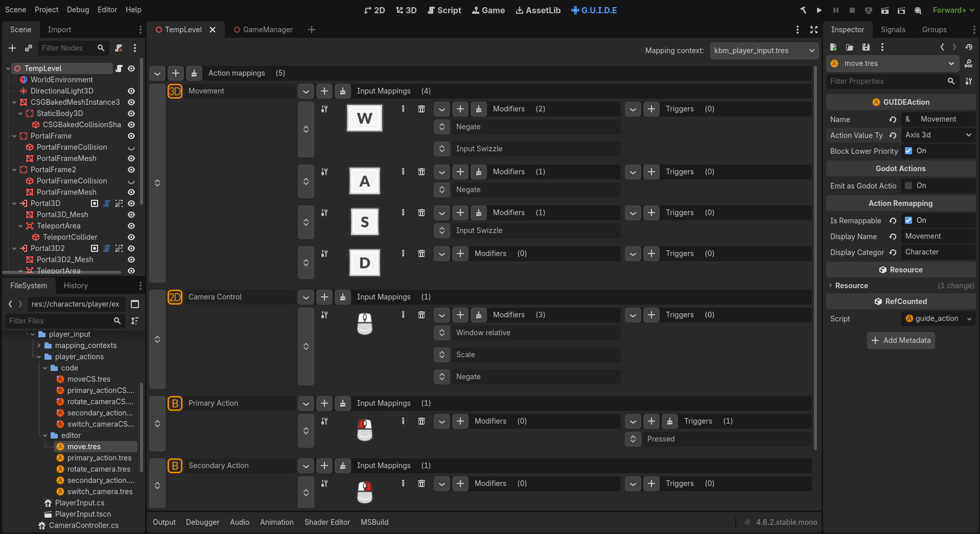This screenshot has width=980, height=534.
Task: Revert the Action Value Type property
Action: (893, 135)
